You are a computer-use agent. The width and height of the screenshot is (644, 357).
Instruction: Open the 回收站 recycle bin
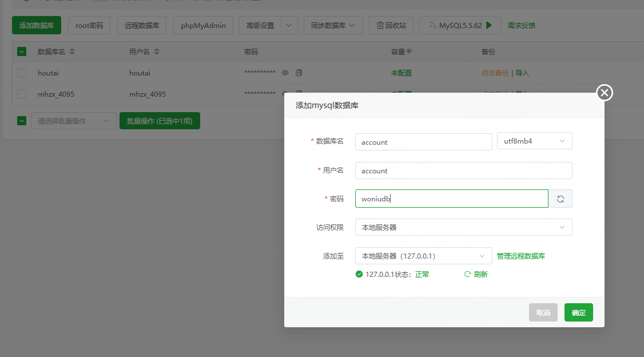click(x=391, y=25)
